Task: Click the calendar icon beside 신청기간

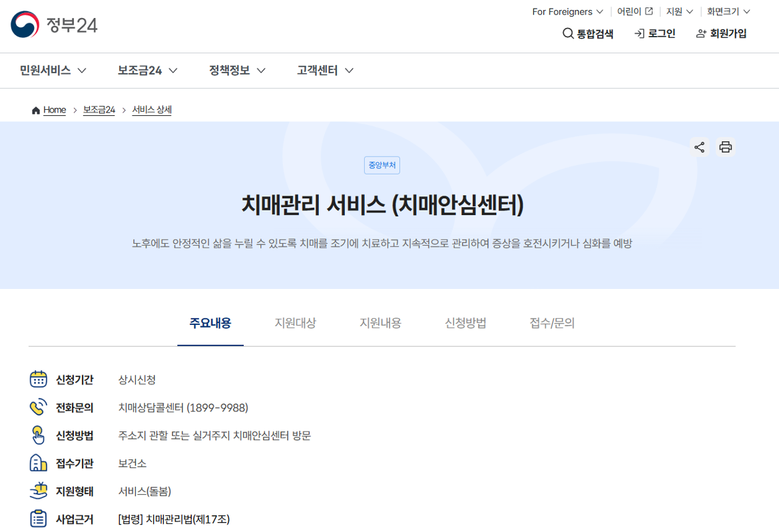Action: click(x=39, y=380)
